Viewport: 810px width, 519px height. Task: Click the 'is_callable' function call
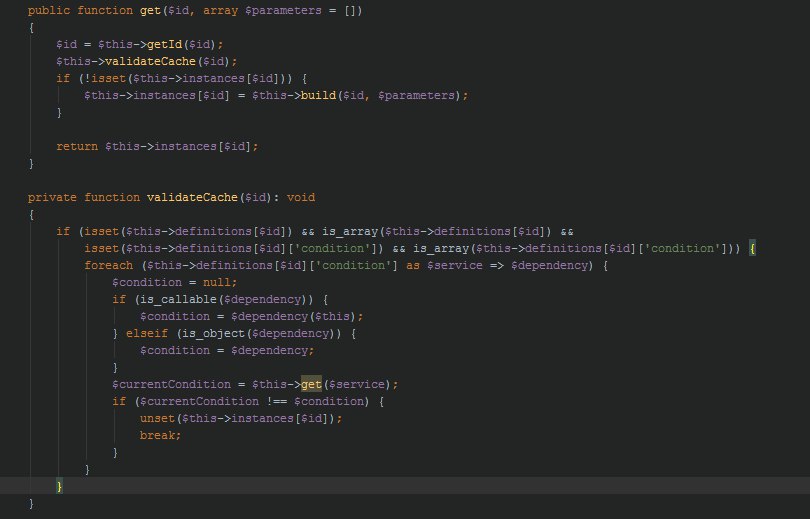[178, 300]
